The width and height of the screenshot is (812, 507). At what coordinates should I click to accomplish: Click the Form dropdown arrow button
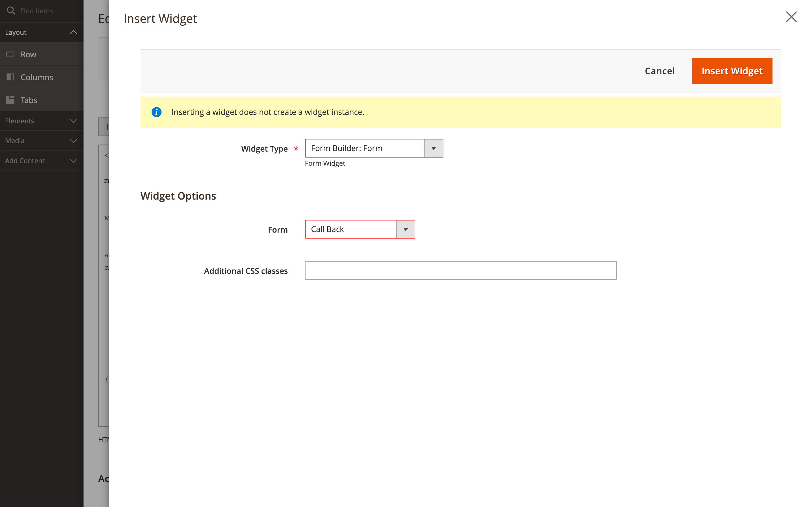tap(405, 229)
